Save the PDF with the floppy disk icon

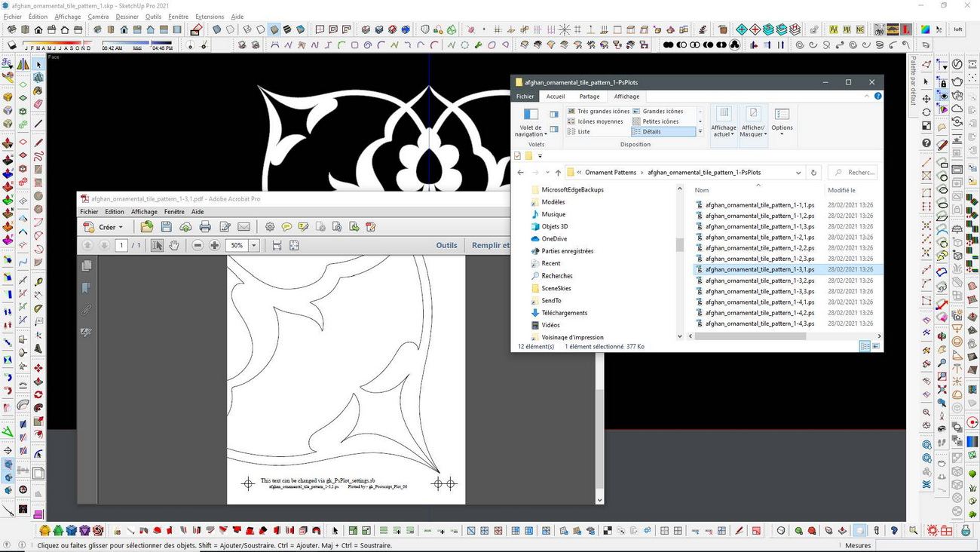pos(166,227)
